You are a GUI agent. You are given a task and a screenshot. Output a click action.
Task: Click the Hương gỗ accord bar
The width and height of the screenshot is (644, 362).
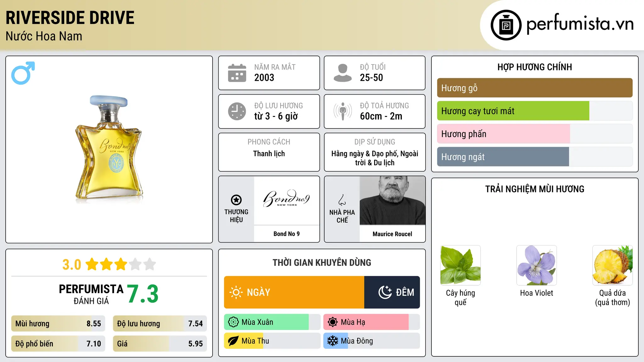click(535, 88)
